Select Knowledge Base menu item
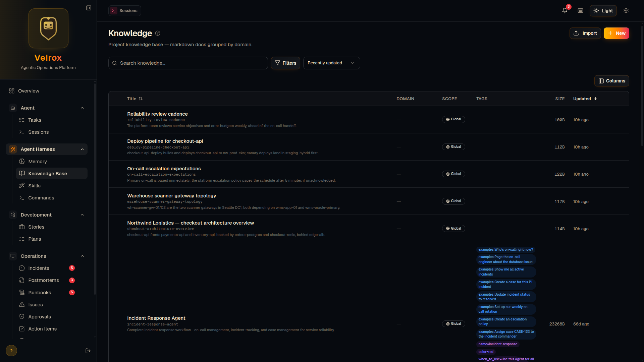 52,174
